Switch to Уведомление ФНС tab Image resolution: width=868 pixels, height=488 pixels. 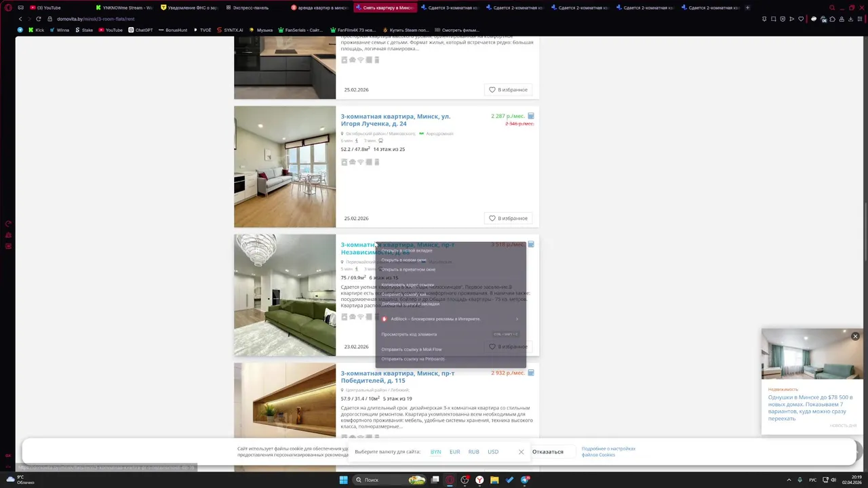pyautogui.click(x=189, y=7)
